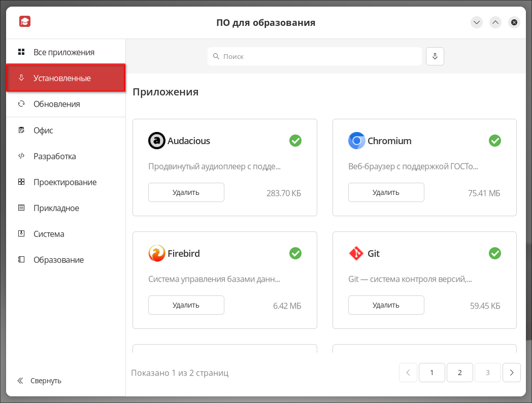Click the green checkmark on Audacious card
Screen dimensions: 532x403
pyautogui.click(x=295, y=141)
